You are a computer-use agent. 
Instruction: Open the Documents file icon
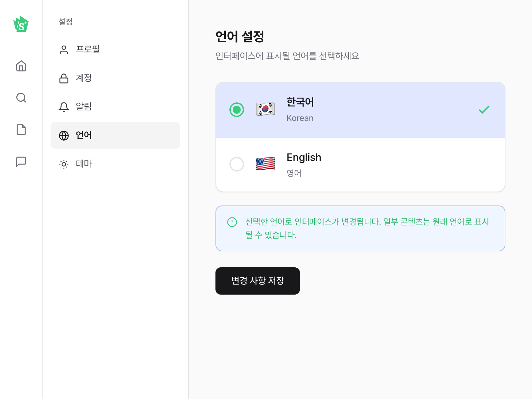pos(21,130)
